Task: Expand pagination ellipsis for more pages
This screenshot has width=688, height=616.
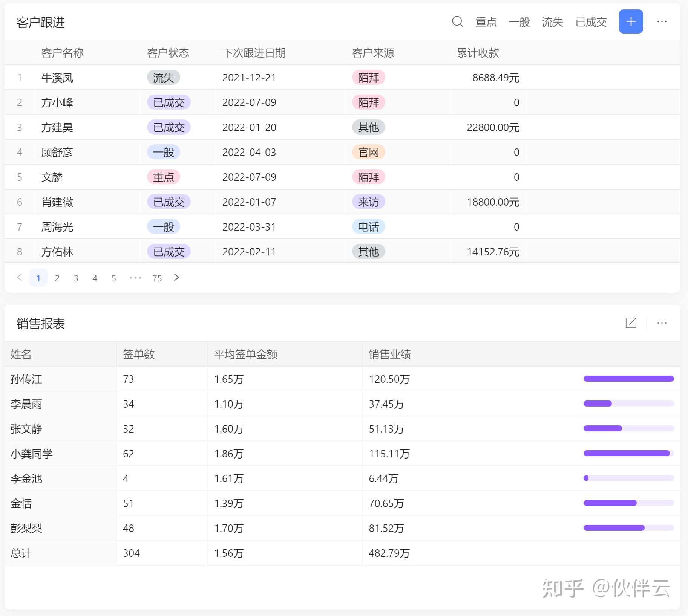Action: click(x=135, y=278)
